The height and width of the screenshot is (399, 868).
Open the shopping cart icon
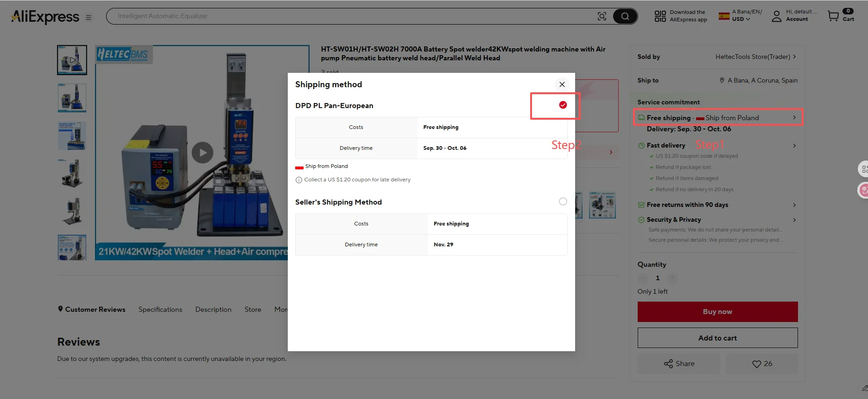(833, 16)
